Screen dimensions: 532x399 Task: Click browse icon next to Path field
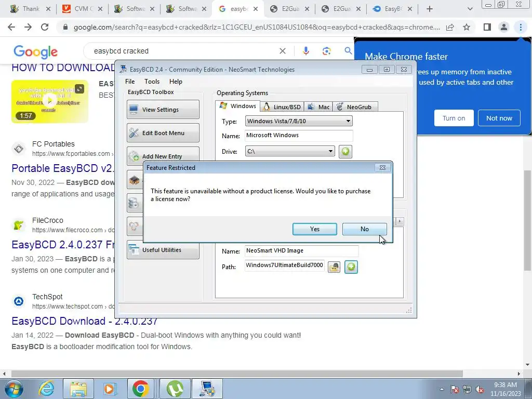click(334, 267)
